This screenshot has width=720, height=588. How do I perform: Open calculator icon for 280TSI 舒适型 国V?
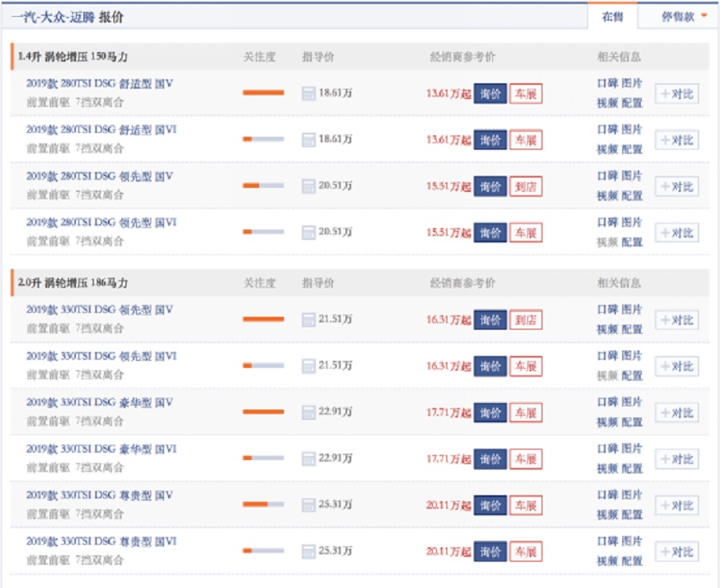pos(309,93)
